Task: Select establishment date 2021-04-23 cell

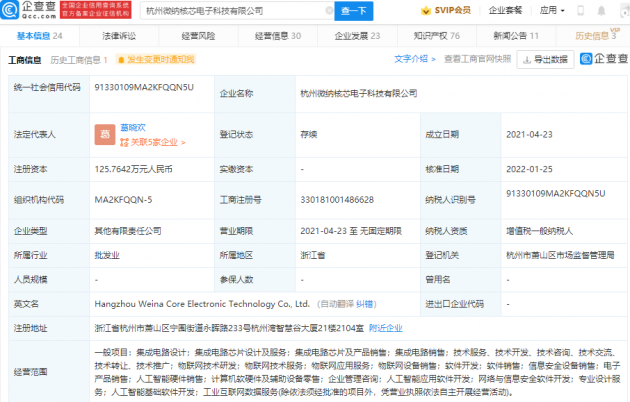Action: 529,135
